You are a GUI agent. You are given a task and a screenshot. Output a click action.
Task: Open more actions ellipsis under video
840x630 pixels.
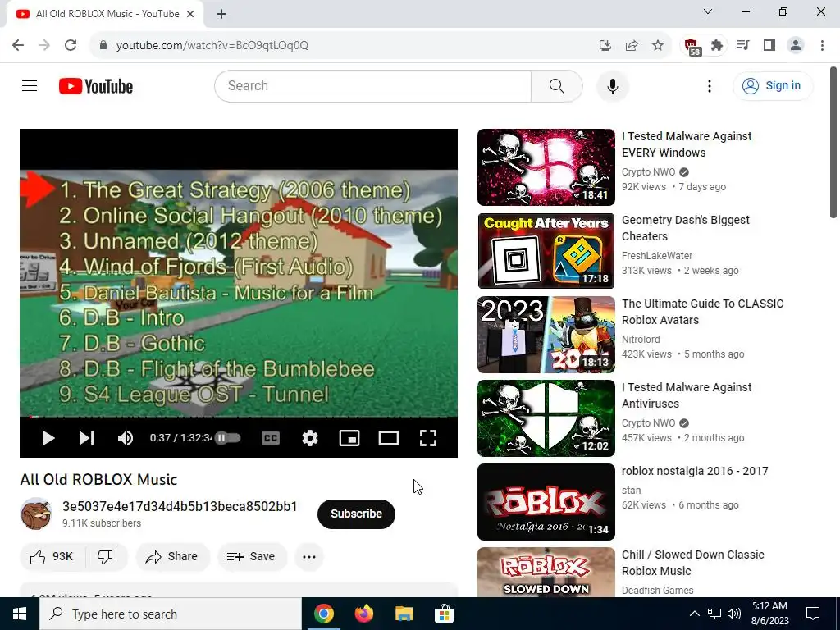(x=309, y=557)
